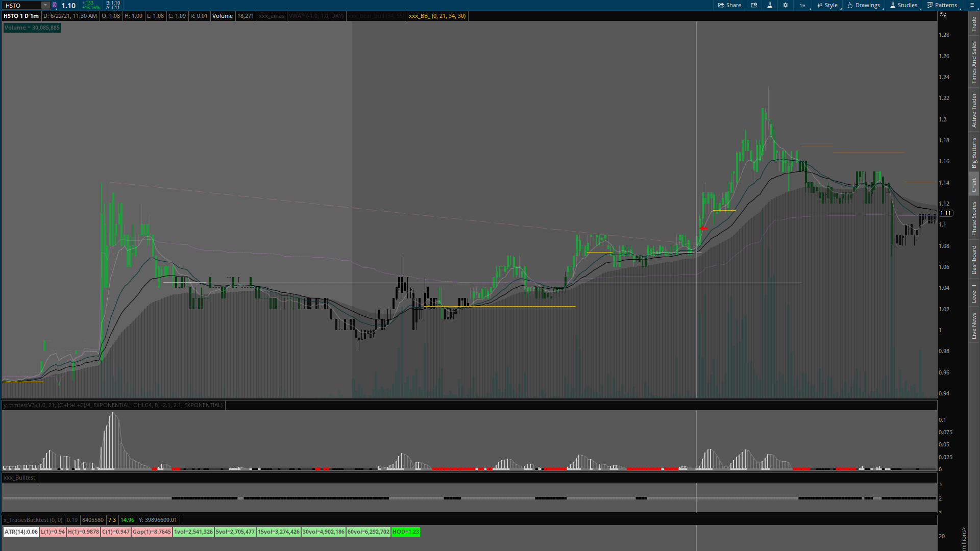Open the hamburger menu at top right

point(971,5)
